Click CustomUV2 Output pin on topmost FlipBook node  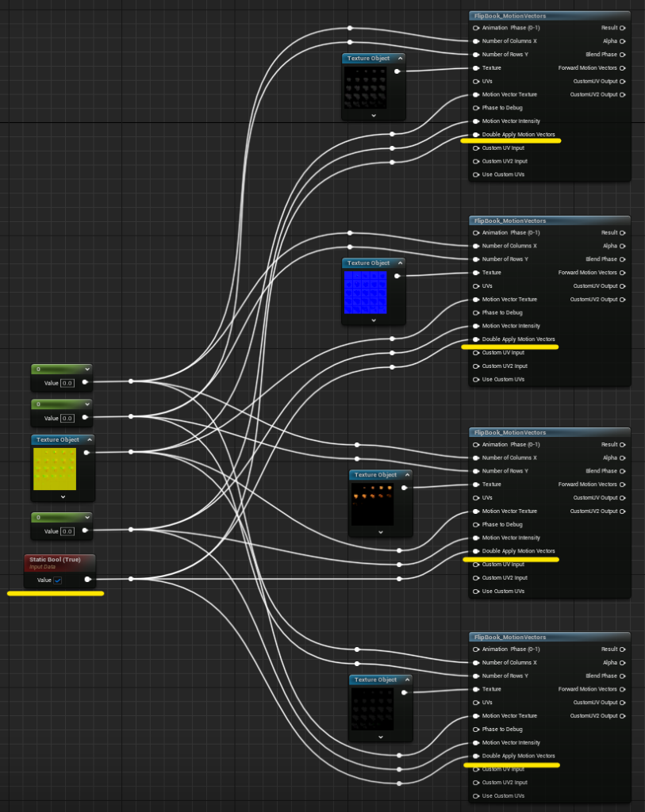coord(623,95)
